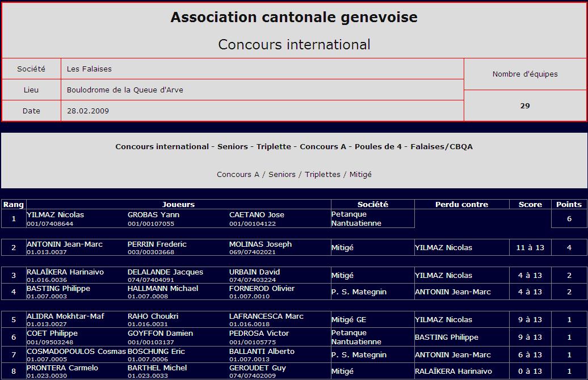Click the "Rang" column header
588x380 pixels.
(14, 204)
